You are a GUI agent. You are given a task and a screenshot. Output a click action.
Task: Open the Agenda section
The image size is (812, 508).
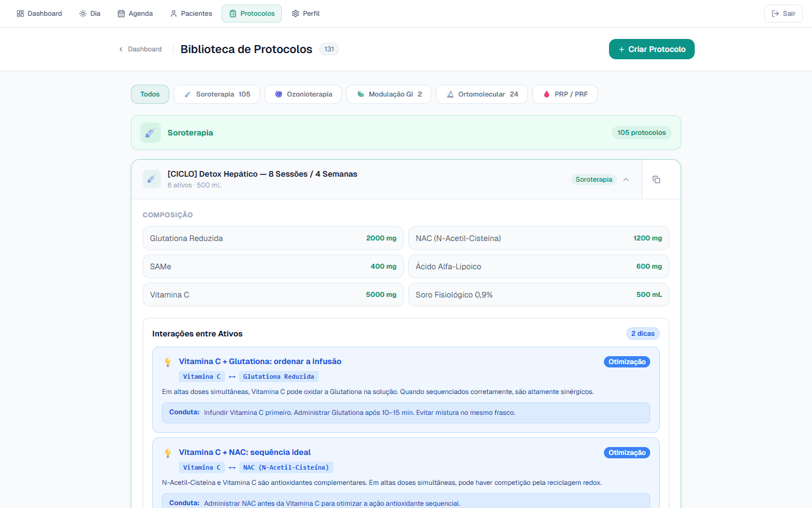135,14
